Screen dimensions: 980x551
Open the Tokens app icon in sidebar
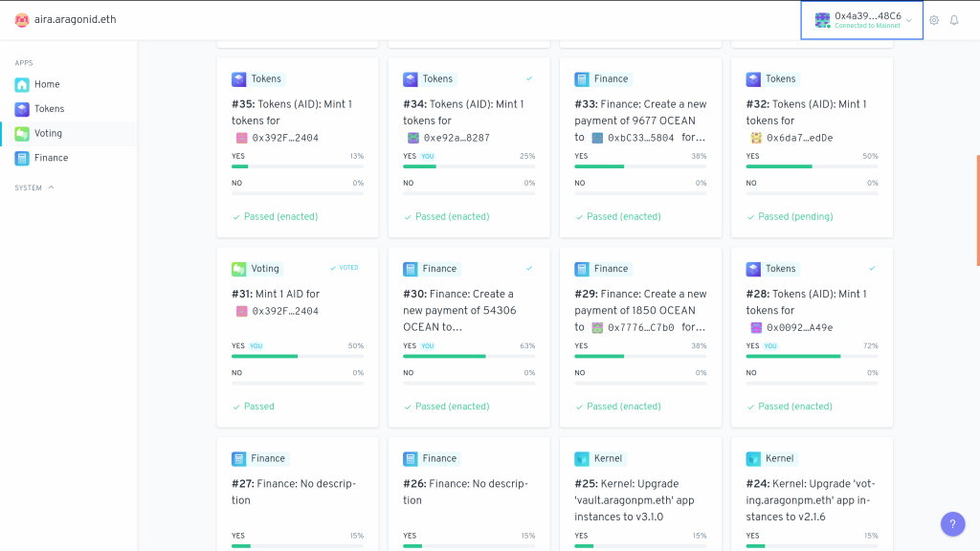(x=22, y=109)
